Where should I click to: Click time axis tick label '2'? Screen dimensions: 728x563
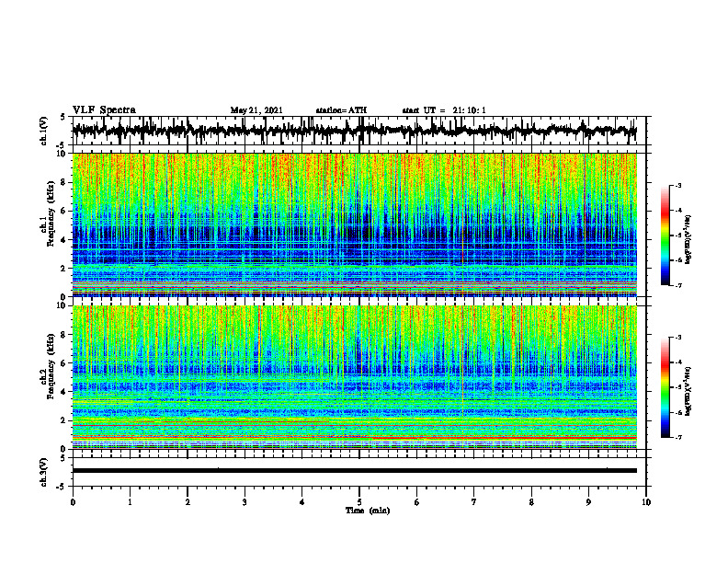[188, 502]
